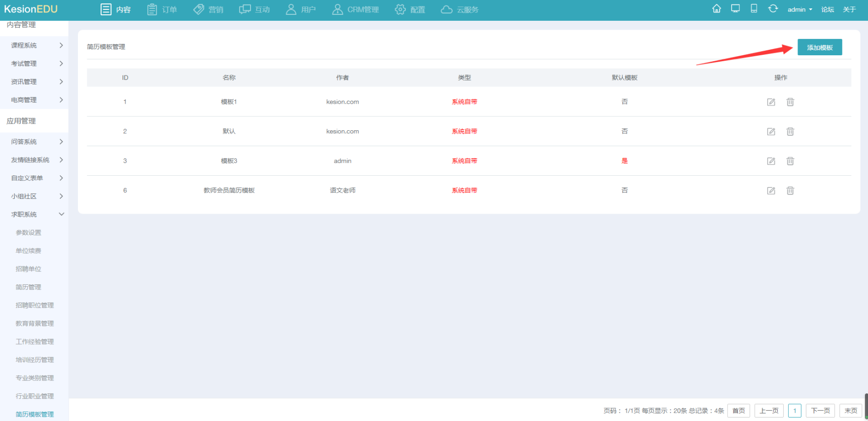Open 招聘单位 submenu item

(x=29, y=269)
